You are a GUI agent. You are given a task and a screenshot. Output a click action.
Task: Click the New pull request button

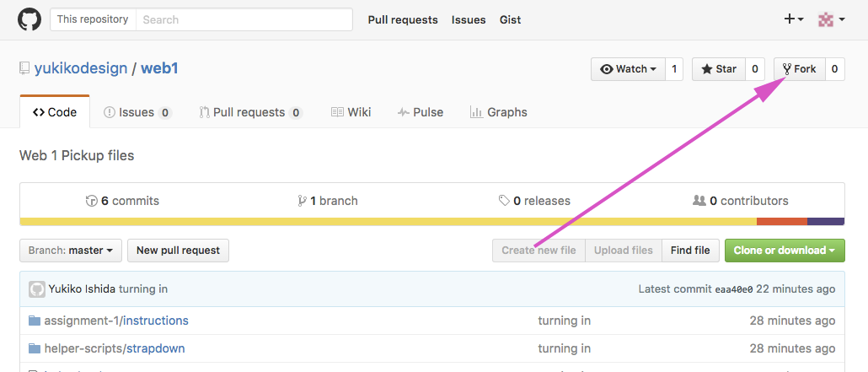point(178,251)
